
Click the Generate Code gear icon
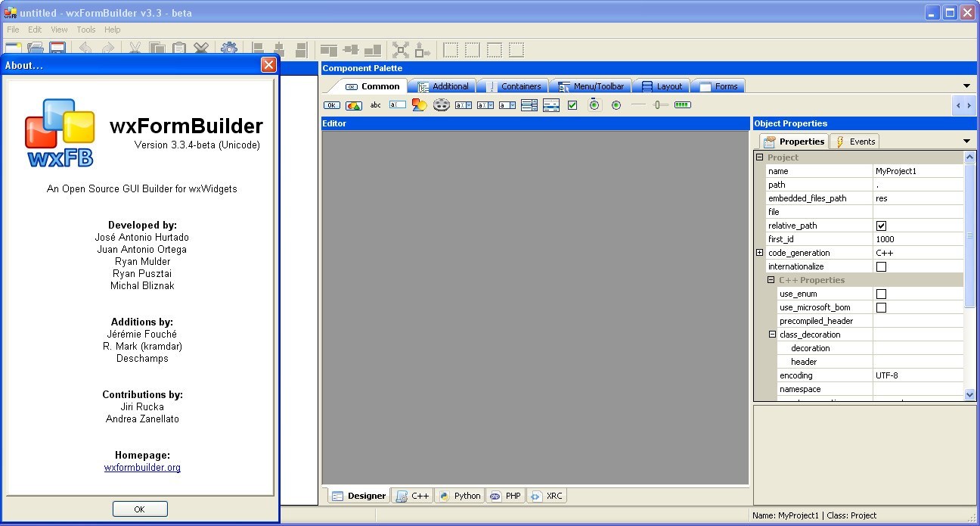point(228,49)
